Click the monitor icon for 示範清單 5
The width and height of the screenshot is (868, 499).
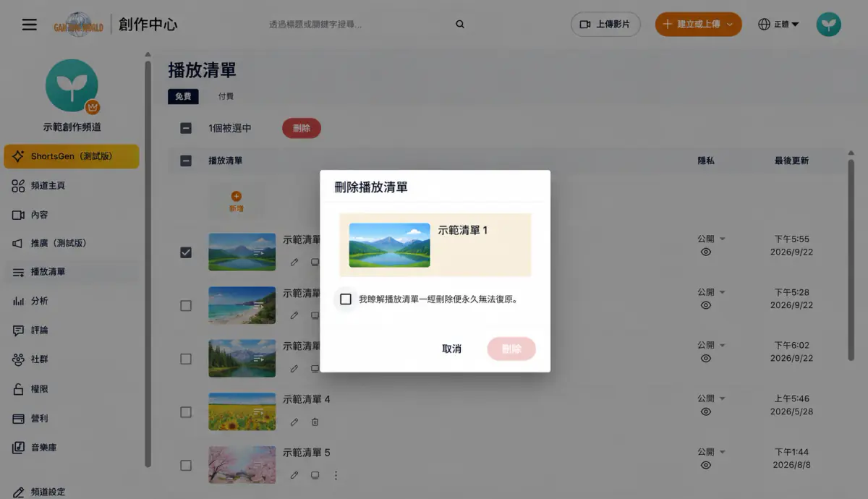(315, 475)
